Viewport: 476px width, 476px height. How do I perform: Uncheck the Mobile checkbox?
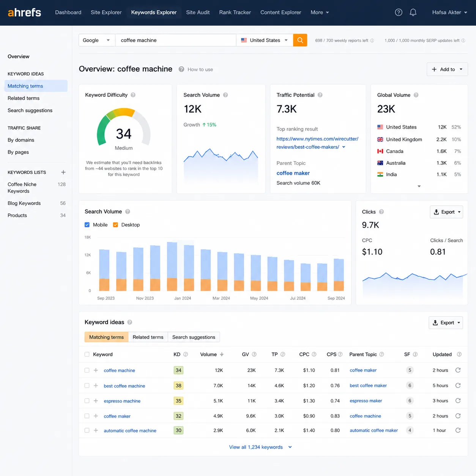[x=87, y=225]
